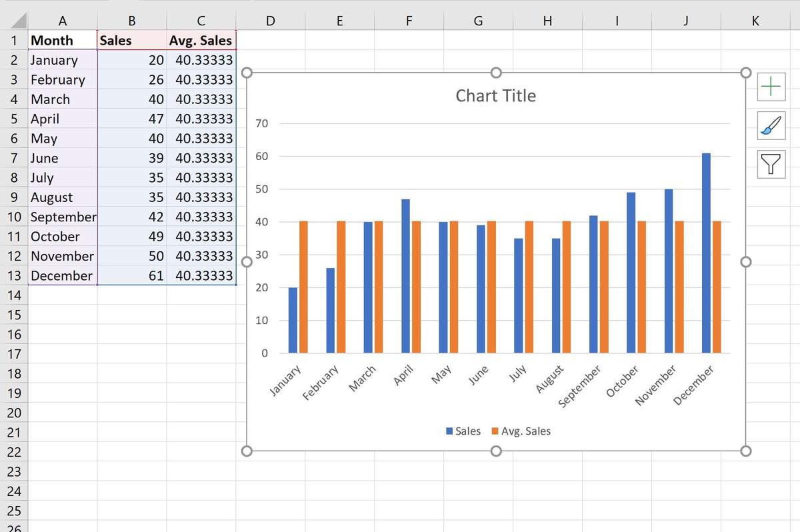The height and width of the screenshot is (532, 800).
Task: Click sales value 61 cell
Action: (x=132, y=275)
